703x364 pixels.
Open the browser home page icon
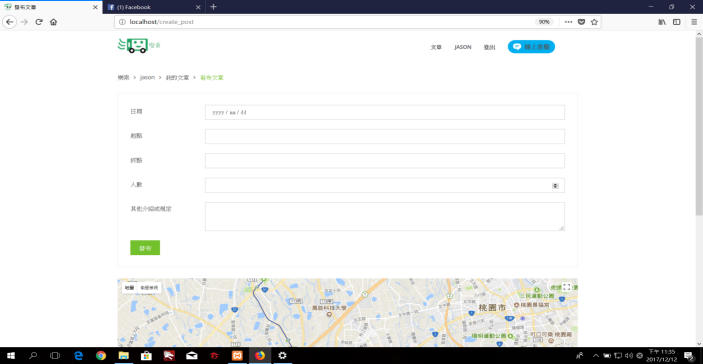(53, 22)
